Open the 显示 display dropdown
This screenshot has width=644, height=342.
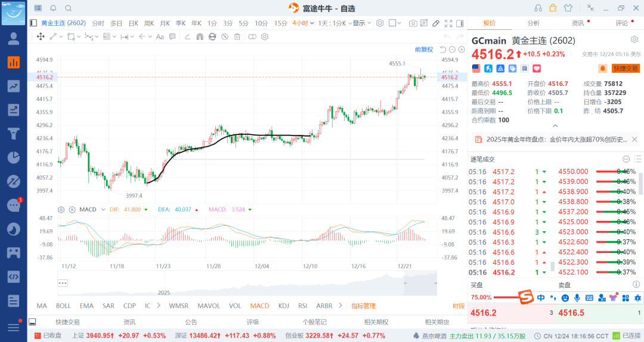point(362,23)
